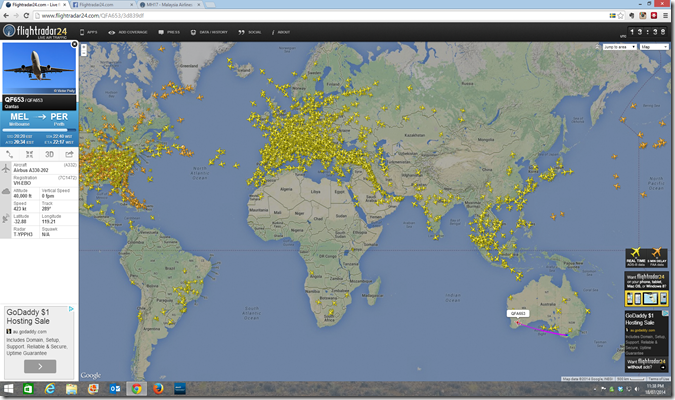This screenshot has width=675, height=400.
Task: Click the aircraft photo thumbnail
Action: (x=39, y=68)
